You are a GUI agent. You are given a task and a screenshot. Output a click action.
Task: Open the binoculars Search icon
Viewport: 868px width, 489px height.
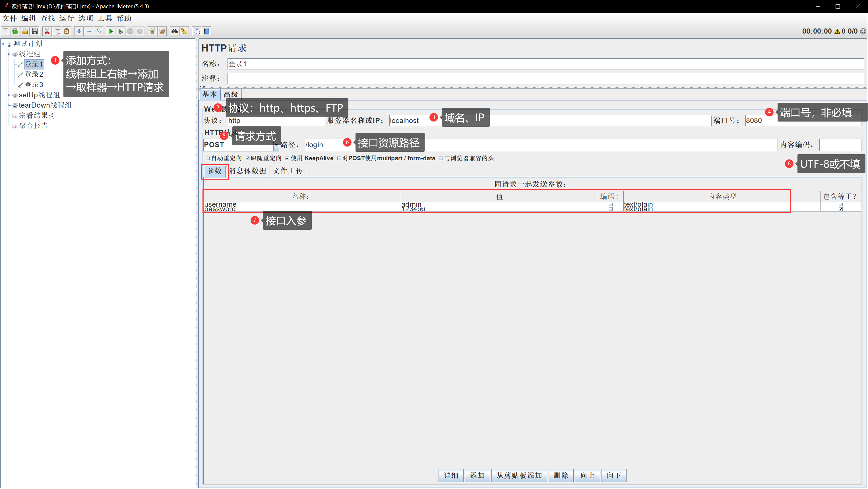175,31
